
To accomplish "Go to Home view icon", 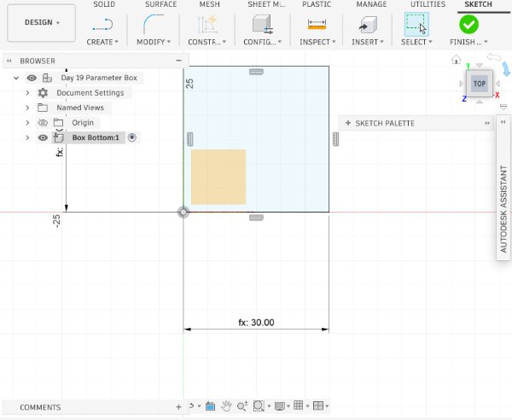I will coord(457,60).
